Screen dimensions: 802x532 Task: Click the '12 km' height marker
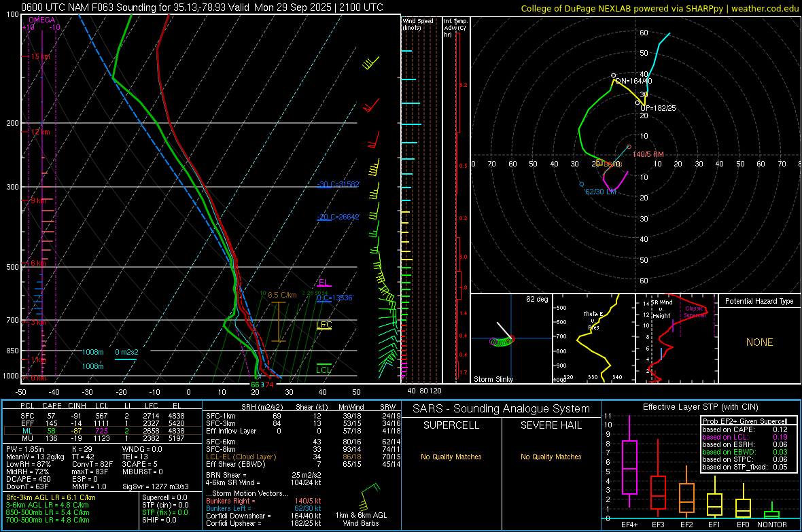point(40,132)
